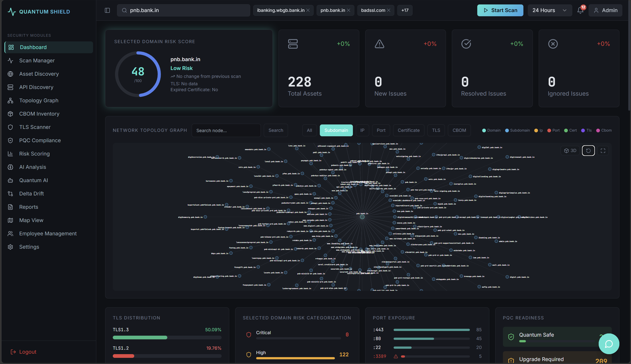631x364 pixels.
Task: Click the Upgrade Required readiness card
Action: tap(557, 358)
